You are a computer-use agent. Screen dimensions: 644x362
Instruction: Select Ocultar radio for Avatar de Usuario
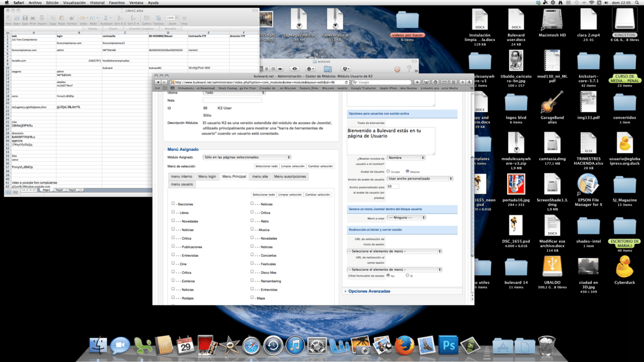pos(388,171)
